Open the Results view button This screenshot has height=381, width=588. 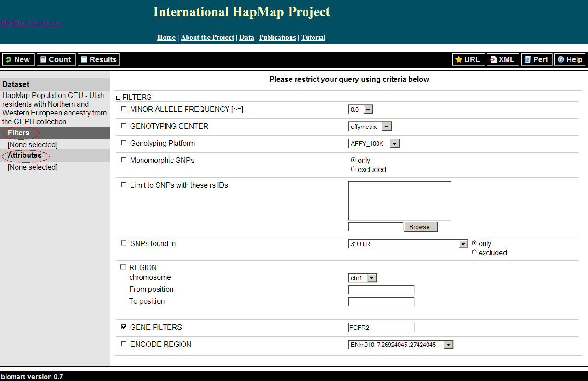tap(98, 59)
